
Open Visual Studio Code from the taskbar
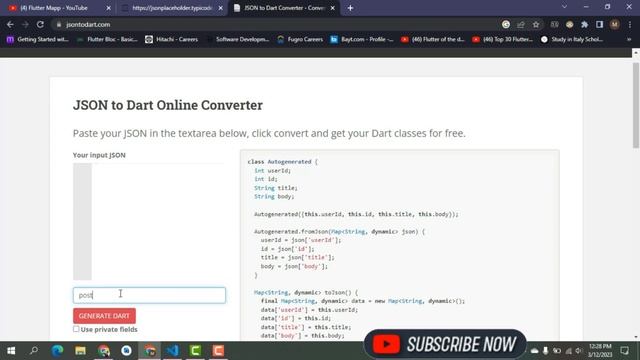point(173,351)
